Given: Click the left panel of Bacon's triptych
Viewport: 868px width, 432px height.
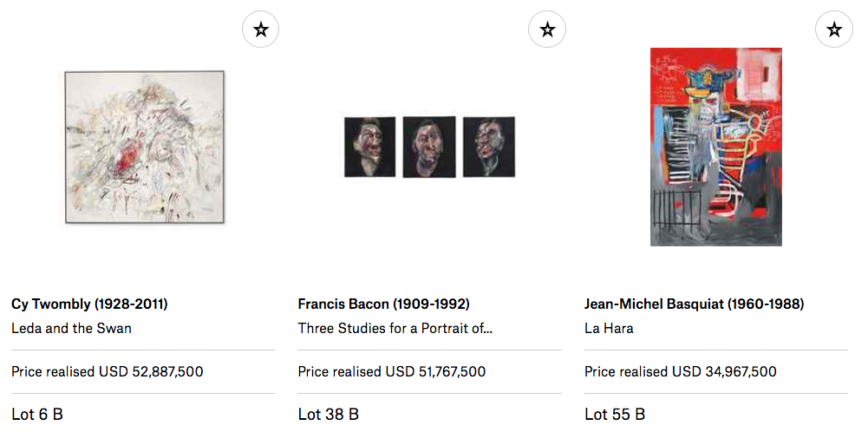Looking at the screenshot, I should tap(369, 147).
